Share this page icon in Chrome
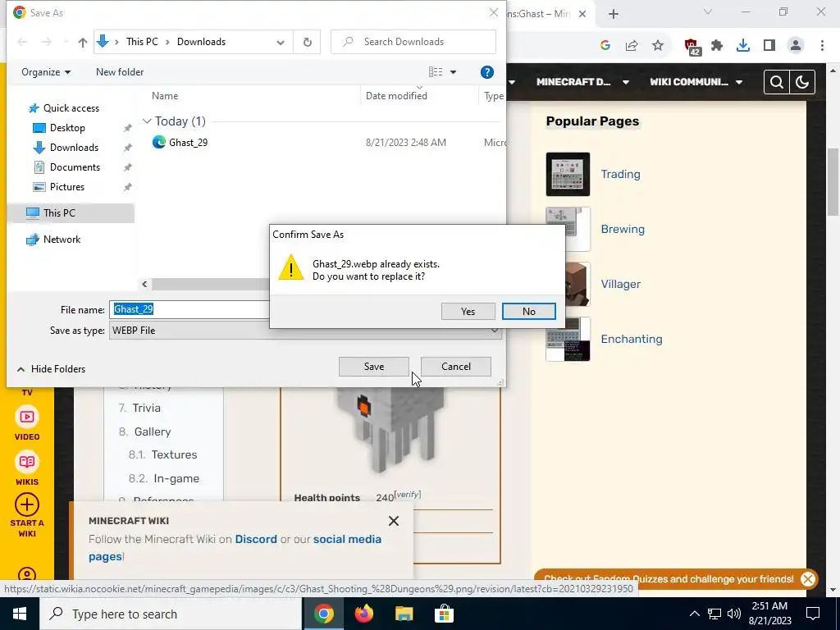Image resolution: width=840 pixels, height=630 pixels. point(632,46)
